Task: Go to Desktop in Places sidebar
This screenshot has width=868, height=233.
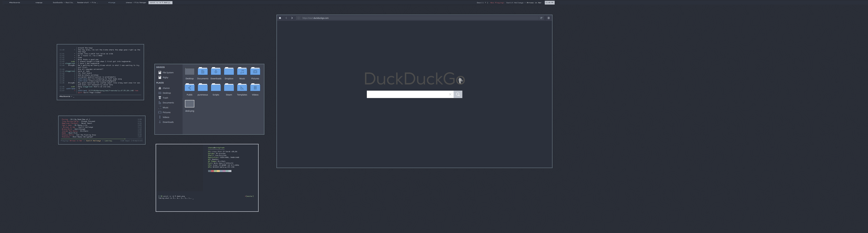Action: click(165, 93)
